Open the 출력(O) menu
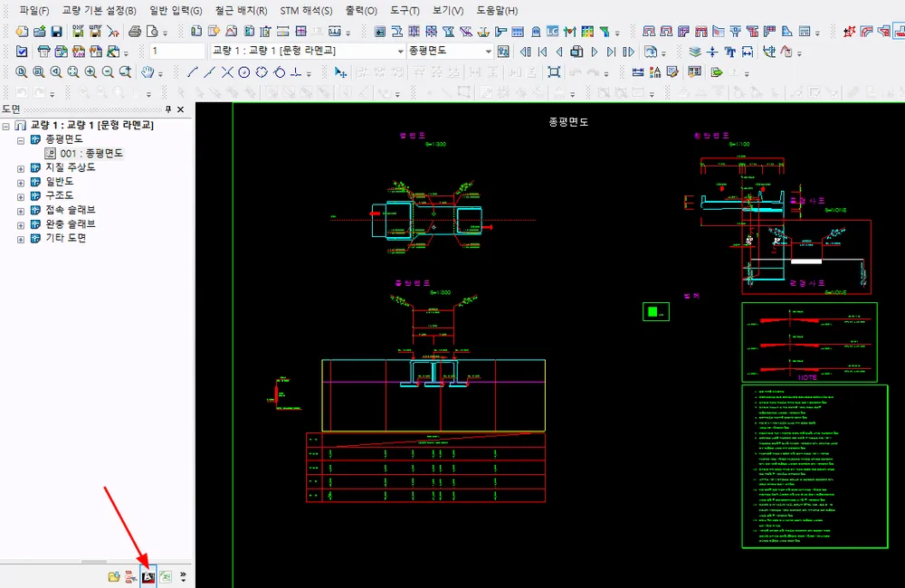This screenshot has width=905, height=588. (361, 11)
